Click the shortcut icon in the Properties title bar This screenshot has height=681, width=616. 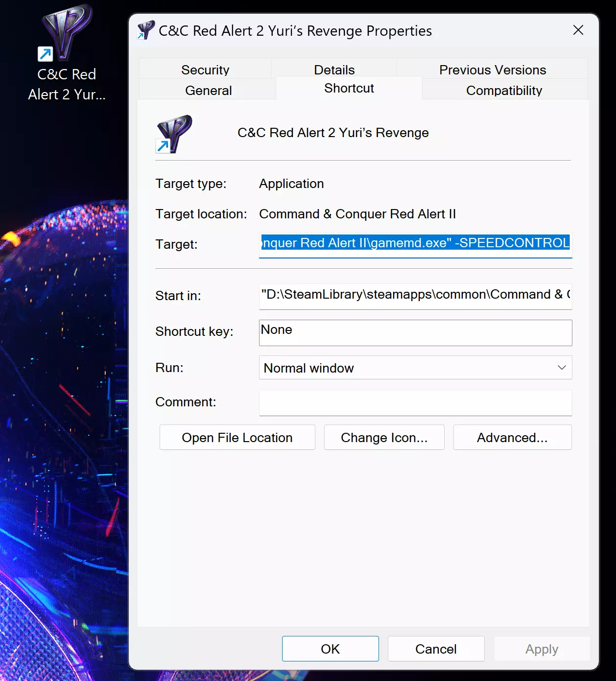(146, 30)
